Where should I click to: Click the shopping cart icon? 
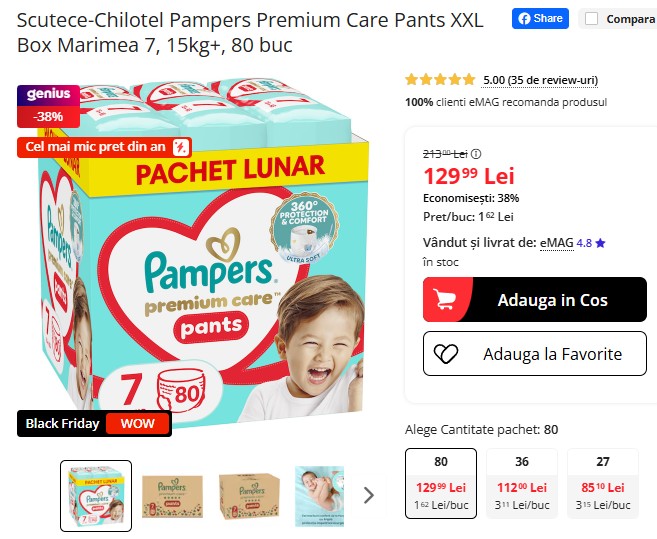pos(445,299)
